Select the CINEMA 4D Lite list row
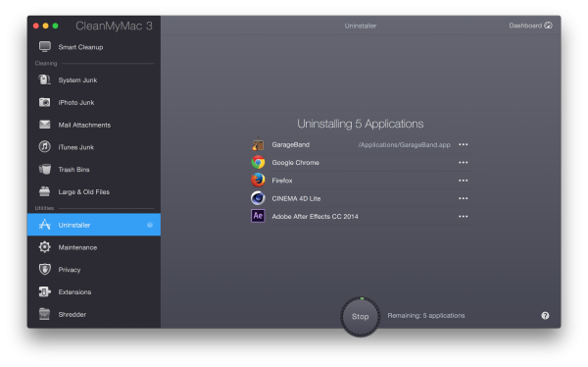This screenshot has height=367, width=588. click(x=361, y=198)
